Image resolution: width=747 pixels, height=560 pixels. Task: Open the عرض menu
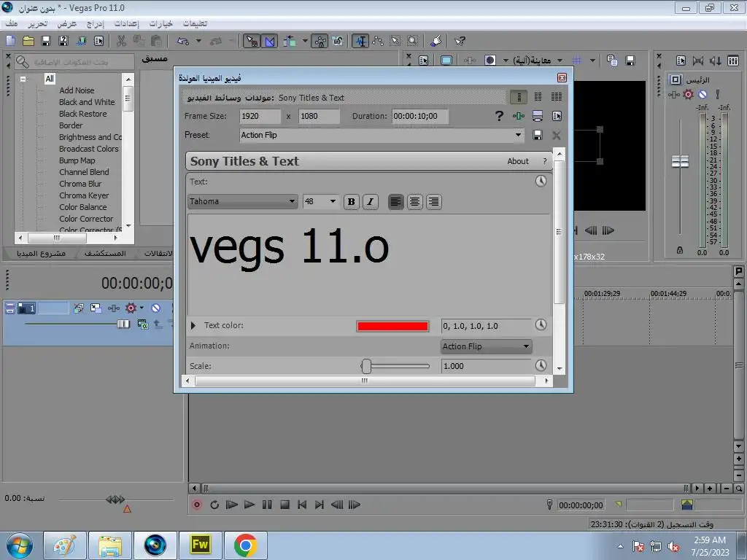(66, 23)
